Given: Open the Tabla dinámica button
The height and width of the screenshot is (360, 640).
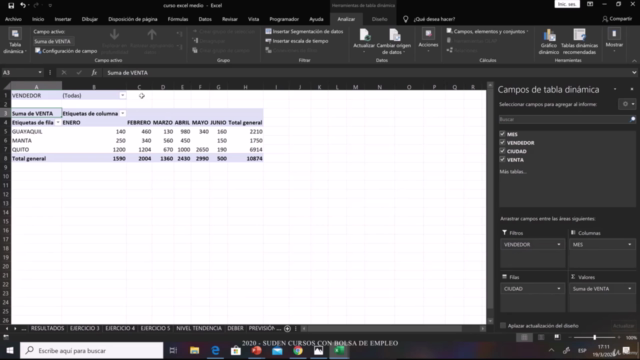Looking at the screenshot, I should tap(15, 41).
